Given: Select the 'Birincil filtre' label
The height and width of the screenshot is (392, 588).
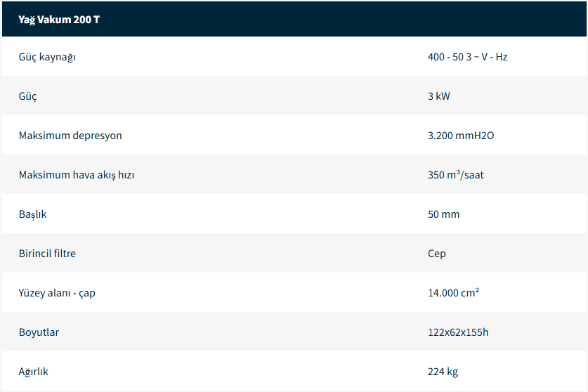Looking at the screenshot, I should (47, 254).
